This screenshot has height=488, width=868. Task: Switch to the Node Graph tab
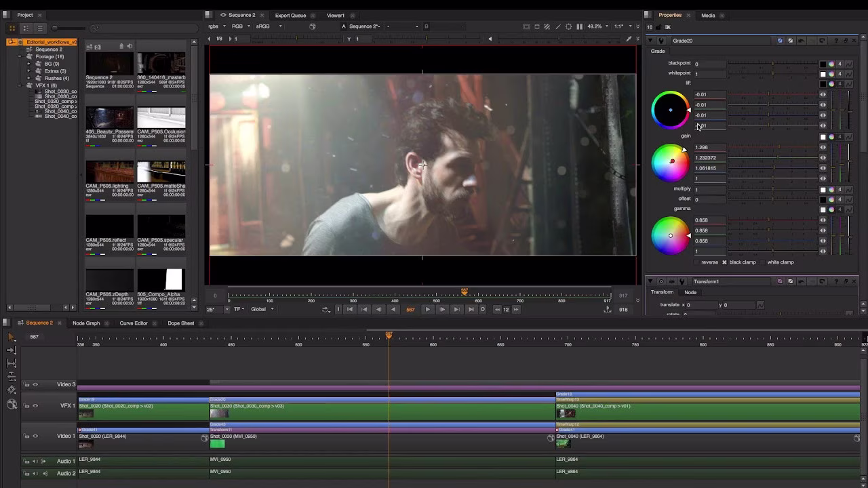(x=86, y=323)
